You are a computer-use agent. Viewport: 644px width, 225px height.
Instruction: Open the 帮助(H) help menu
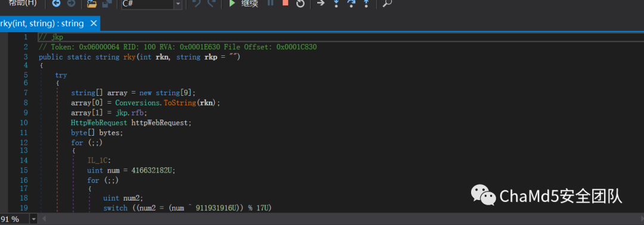coord(22,4)
